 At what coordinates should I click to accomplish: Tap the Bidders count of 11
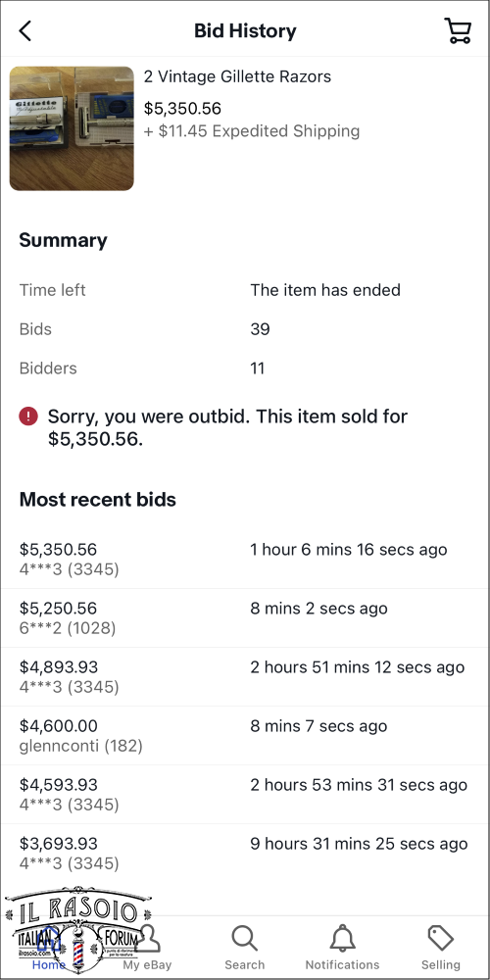click(258, 368)
